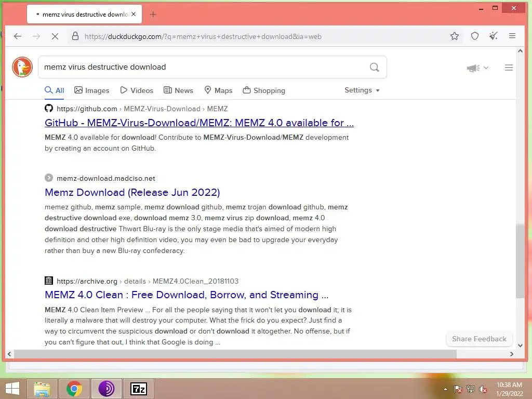Viewport: 532px width, 399px height.
Task: Open the DuckDuckGo megaphone notifications icon
Action: click(x=473, y=68)
